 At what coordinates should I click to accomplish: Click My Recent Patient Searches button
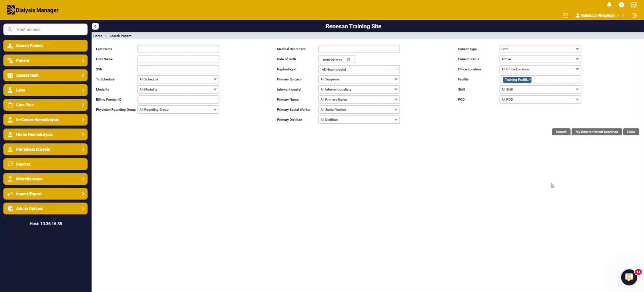click(597, 132)
